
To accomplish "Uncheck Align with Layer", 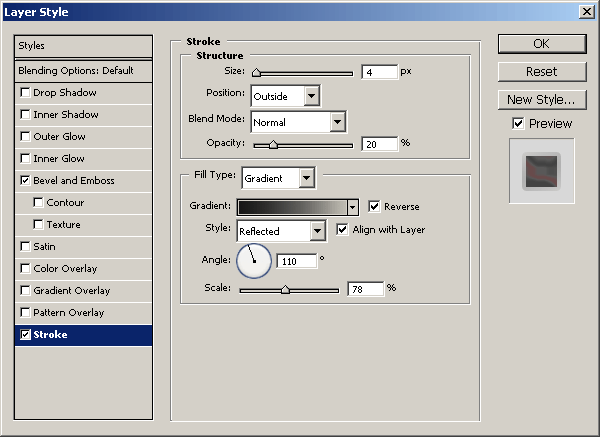I will click(343, 230).
